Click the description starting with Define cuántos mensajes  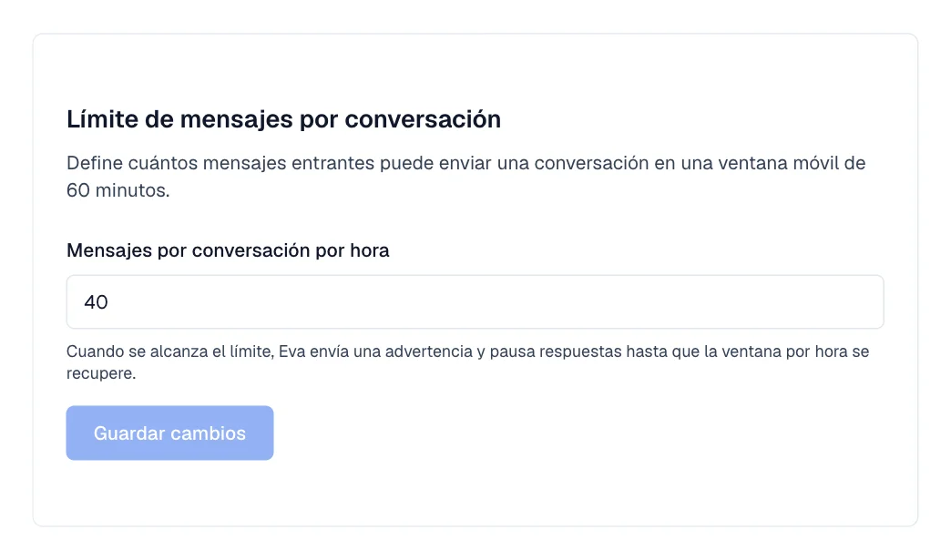(x=465, y=177)
